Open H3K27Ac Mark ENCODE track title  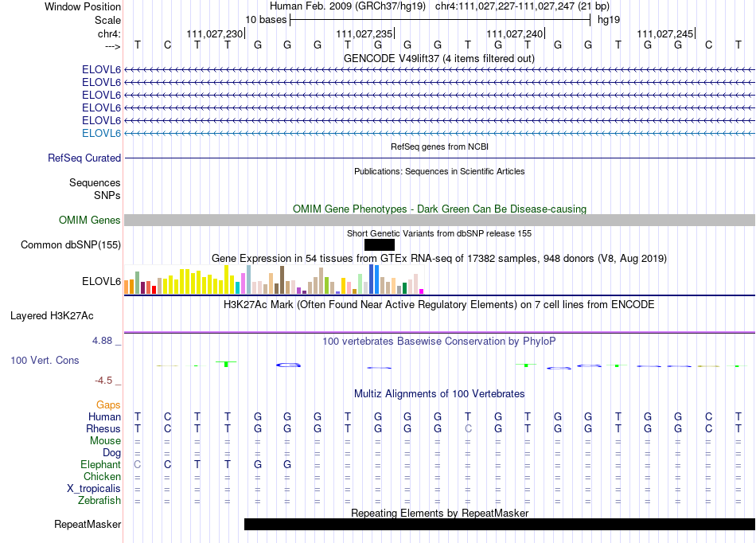(438, 305)
